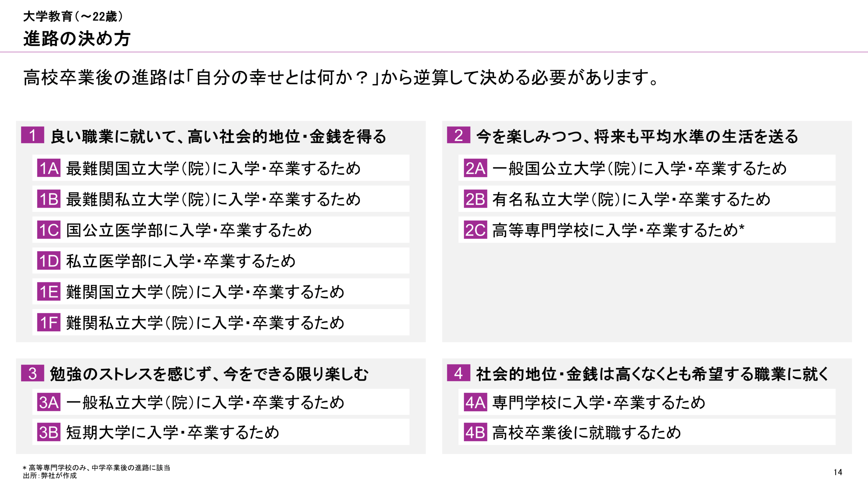The height and width of the screenshot is (488, 868).
Task: Select the 難関私立大学(院) row labeled 1F
Action: (x=221, y=322)
